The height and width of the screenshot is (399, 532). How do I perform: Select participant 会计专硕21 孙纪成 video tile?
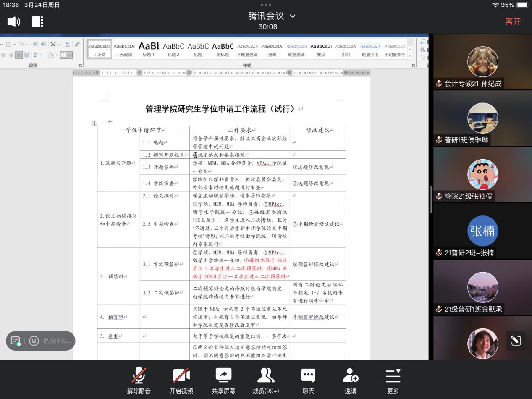pos(482,62)
